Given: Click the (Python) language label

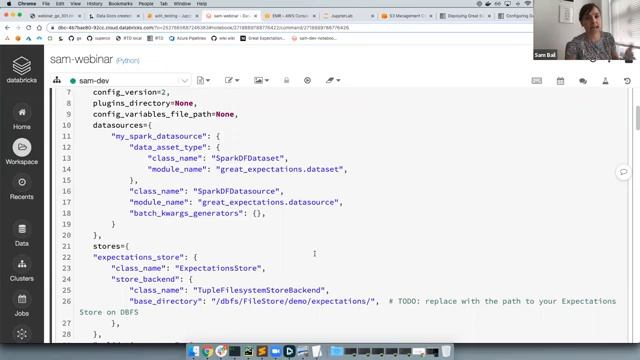Looking at the screenshot, I should [128, 61].
